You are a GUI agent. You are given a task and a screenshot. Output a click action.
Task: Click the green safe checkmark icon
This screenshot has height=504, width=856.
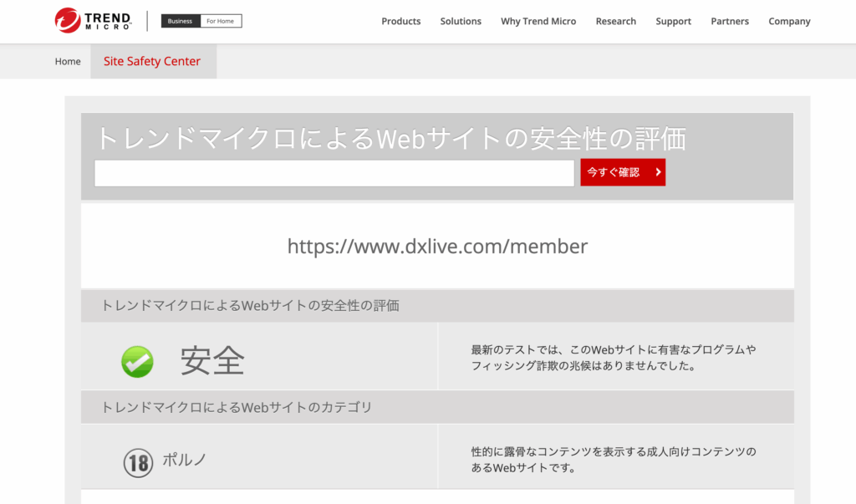tap(136, 359)
